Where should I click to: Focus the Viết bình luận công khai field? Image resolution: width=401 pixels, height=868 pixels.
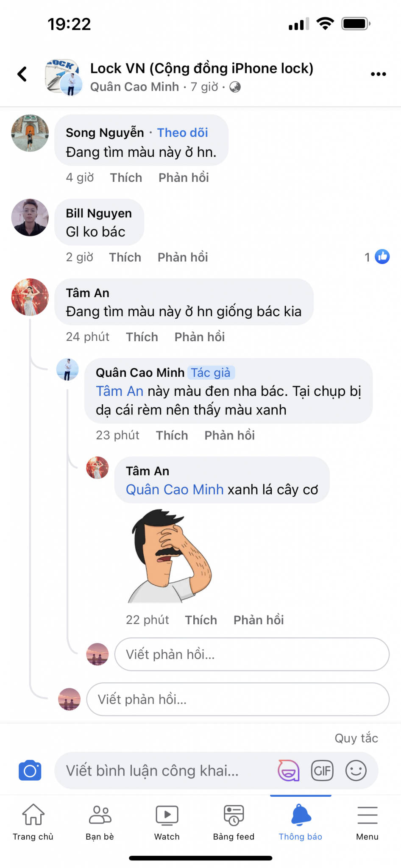pyautogui.click(x=165, y=771)
